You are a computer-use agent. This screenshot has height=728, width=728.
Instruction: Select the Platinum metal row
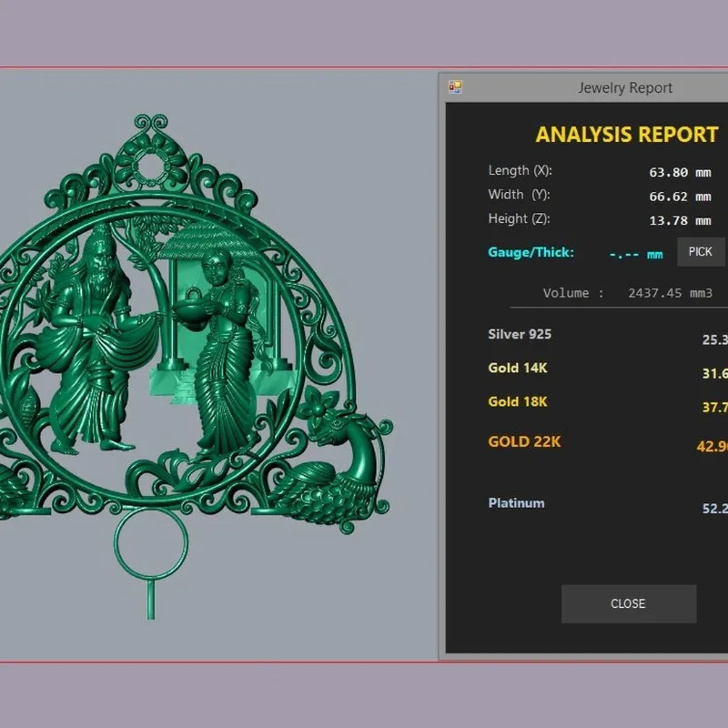click(x=608, y=506)
